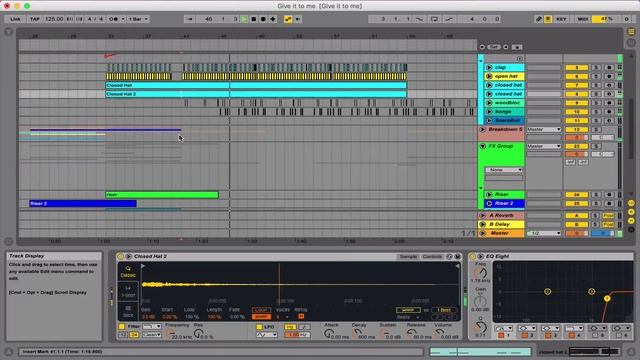The width and height of the screenshot is (640, 360).
Task: Open the Simpler filter type dropdown
Action: click(x=151, y=327)
